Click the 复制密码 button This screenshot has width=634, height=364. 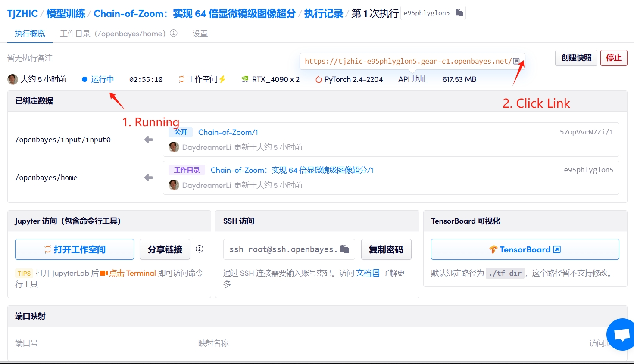(x=386, y=249)
